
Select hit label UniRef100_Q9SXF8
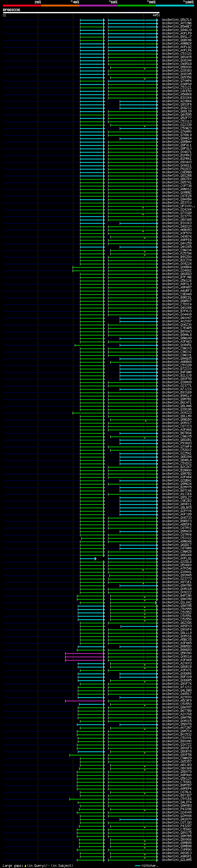click(176, 104)
